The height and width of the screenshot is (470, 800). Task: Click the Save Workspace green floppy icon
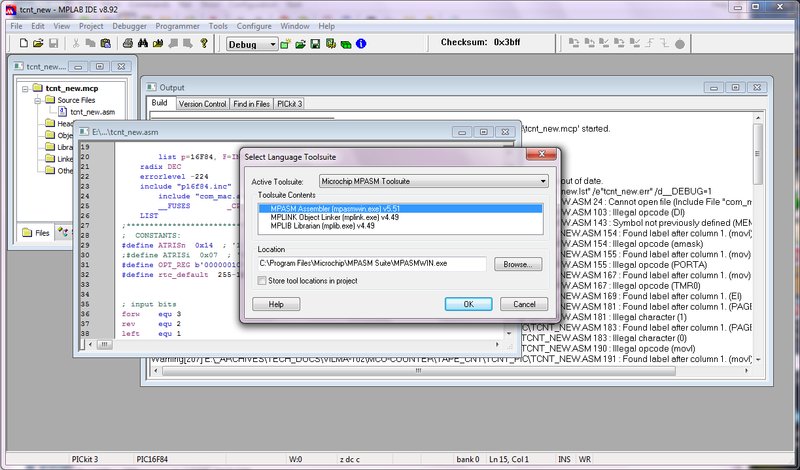pyautogui.click(x=315, y=44)
